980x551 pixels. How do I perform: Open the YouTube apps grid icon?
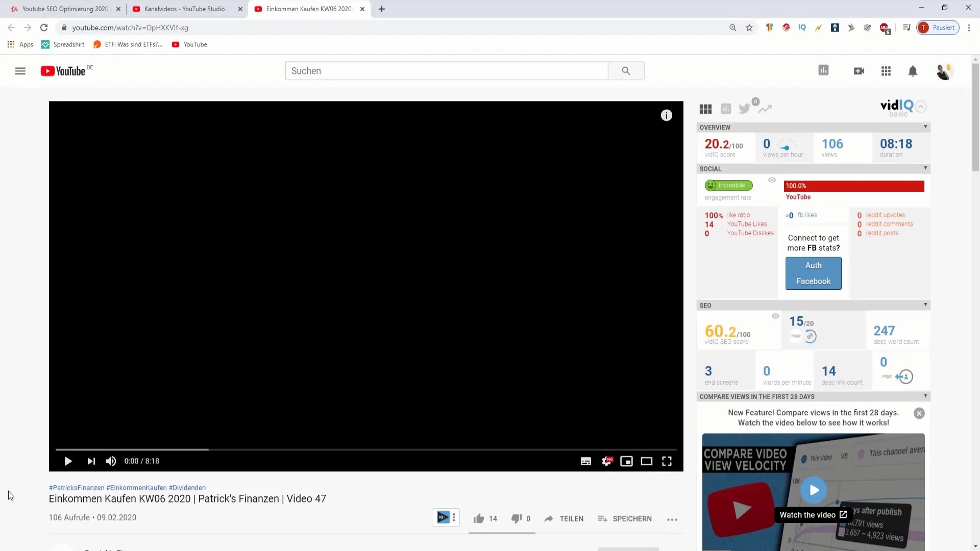tap(886, 71)
